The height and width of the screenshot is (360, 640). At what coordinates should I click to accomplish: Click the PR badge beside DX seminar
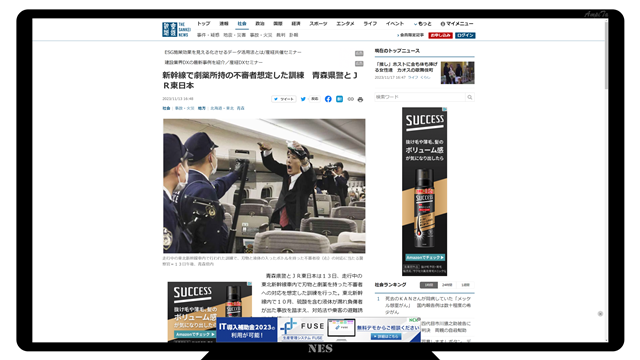[359, 64]
